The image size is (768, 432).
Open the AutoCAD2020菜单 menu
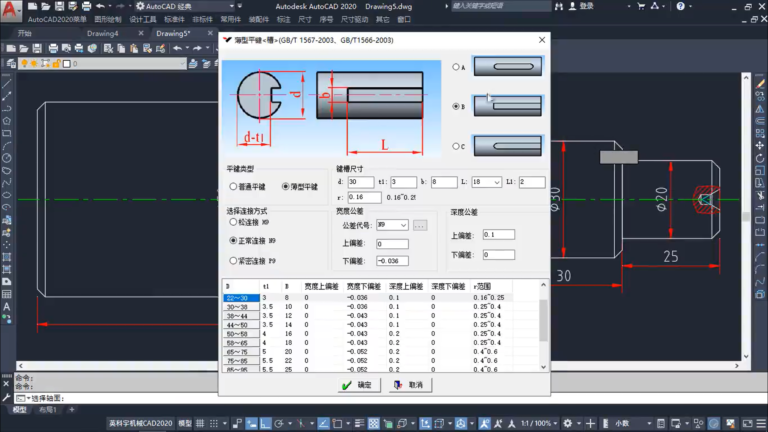(x=57, y=20)
